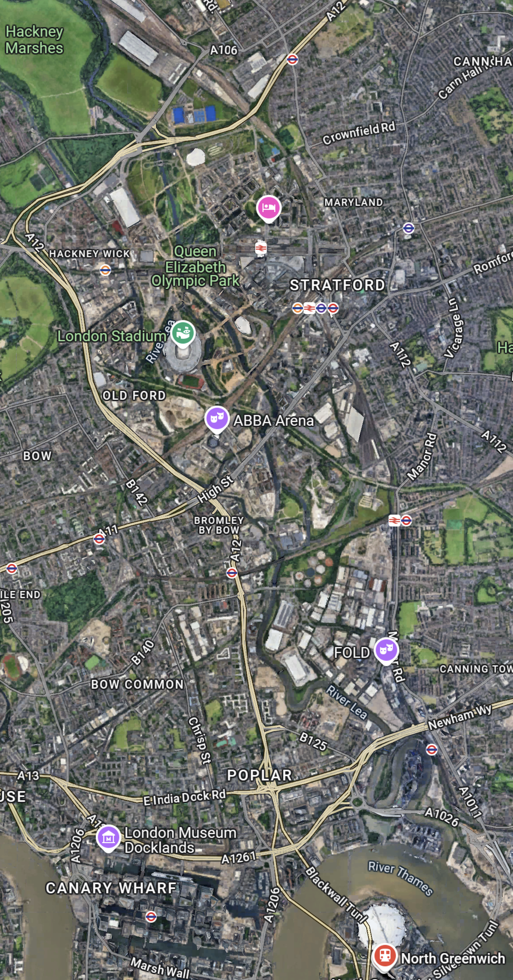513x980 pixels.
Task: Select the National Rail icon above Stratford
Action: (x=261, y=248)
